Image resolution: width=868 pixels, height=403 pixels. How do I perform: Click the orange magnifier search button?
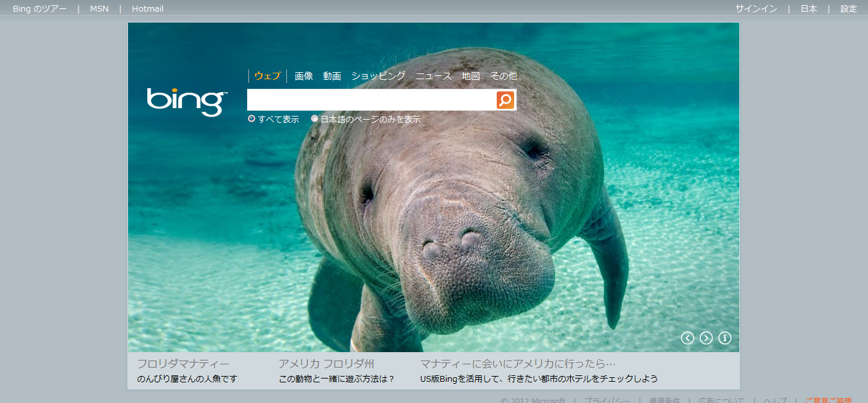click(x=505, y=100)
